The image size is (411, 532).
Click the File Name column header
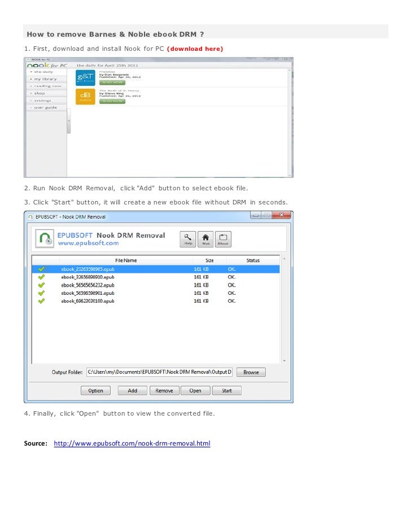126,260
